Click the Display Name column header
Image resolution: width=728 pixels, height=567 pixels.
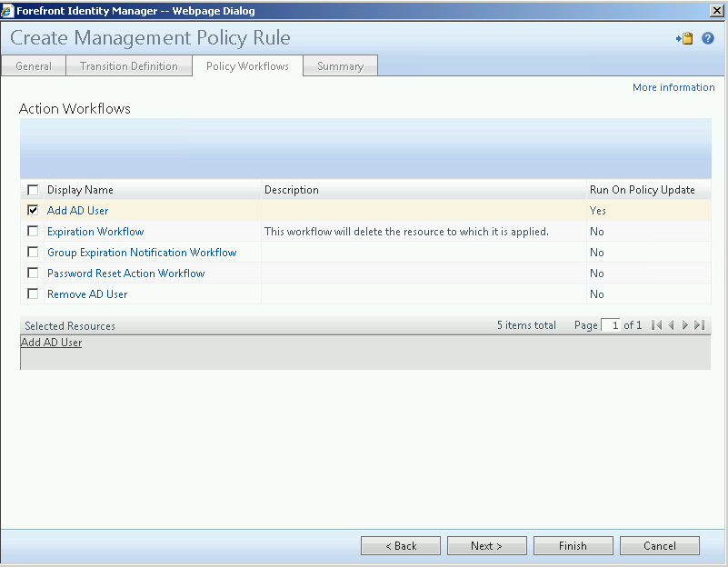(x=80, y=190)
